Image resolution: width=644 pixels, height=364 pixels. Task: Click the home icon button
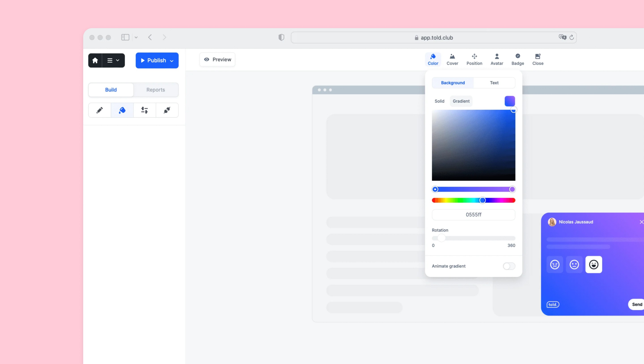[95, 61]
